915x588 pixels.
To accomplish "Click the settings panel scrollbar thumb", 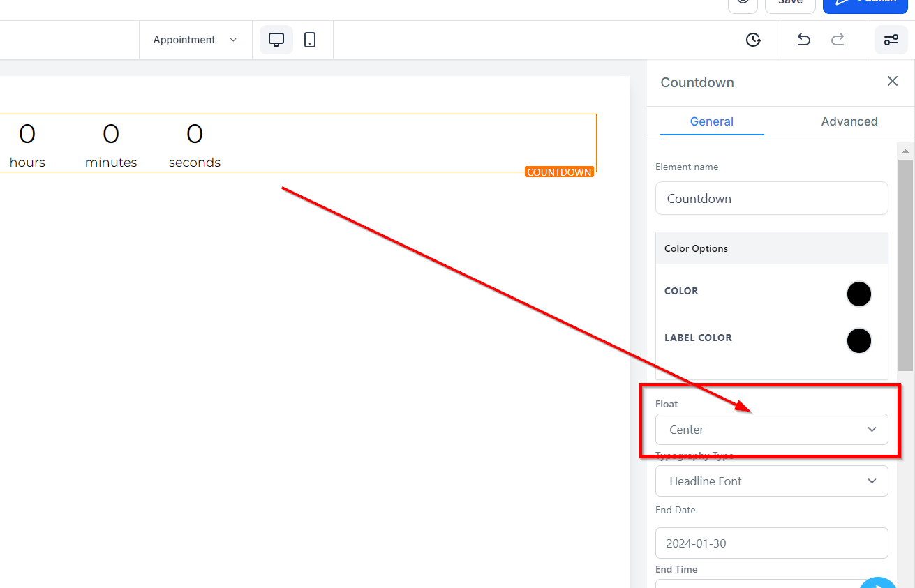I will point(905,265).
